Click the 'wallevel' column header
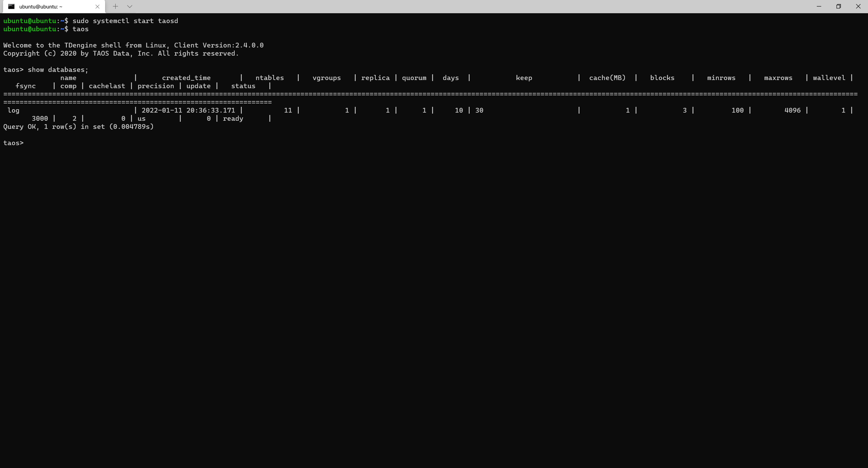This screenshot has width=868, height=468. coord(829,78)
